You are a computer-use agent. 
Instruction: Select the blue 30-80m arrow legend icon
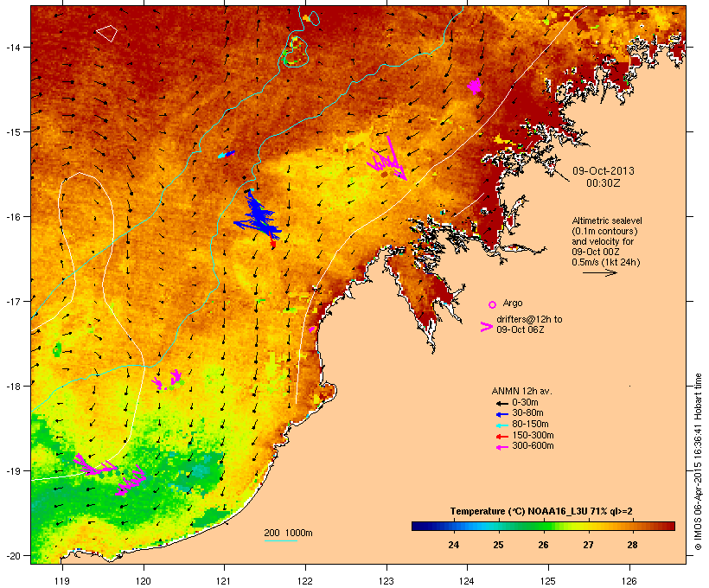click(501, 414)
